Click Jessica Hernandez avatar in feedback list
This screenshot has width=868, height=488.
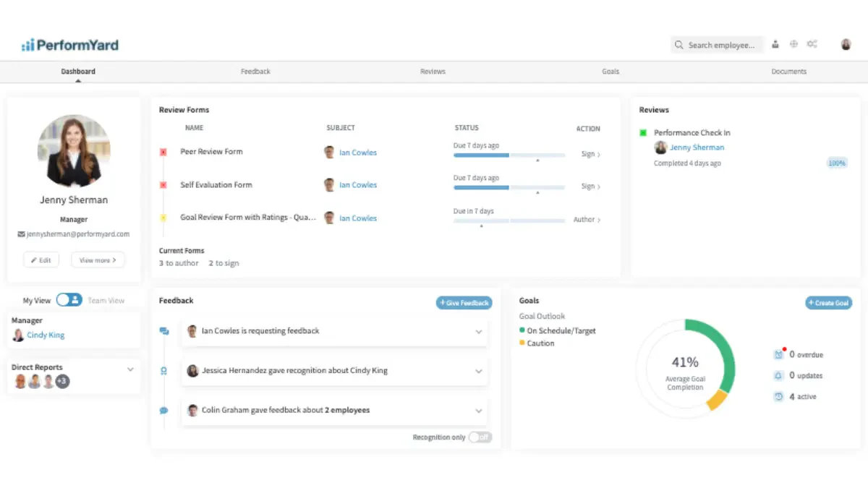pyautogui.click(x=193, y=370)
